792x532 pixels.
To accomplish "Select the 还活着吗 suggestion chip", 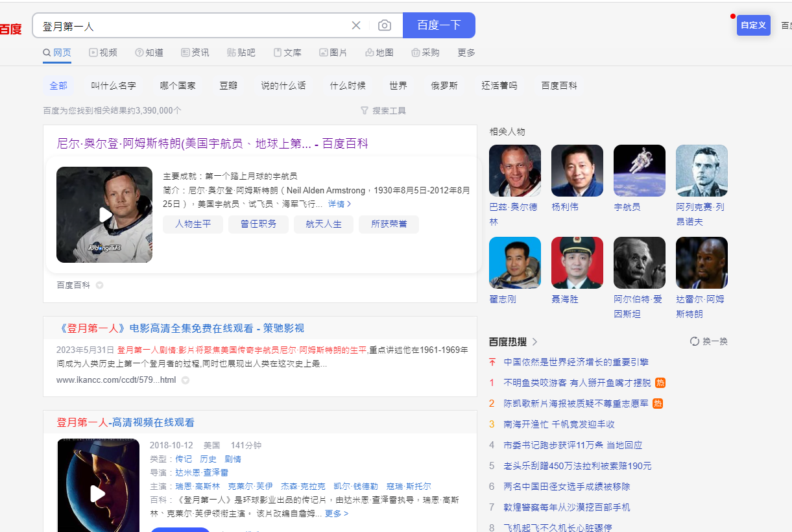I will (499, 86).
